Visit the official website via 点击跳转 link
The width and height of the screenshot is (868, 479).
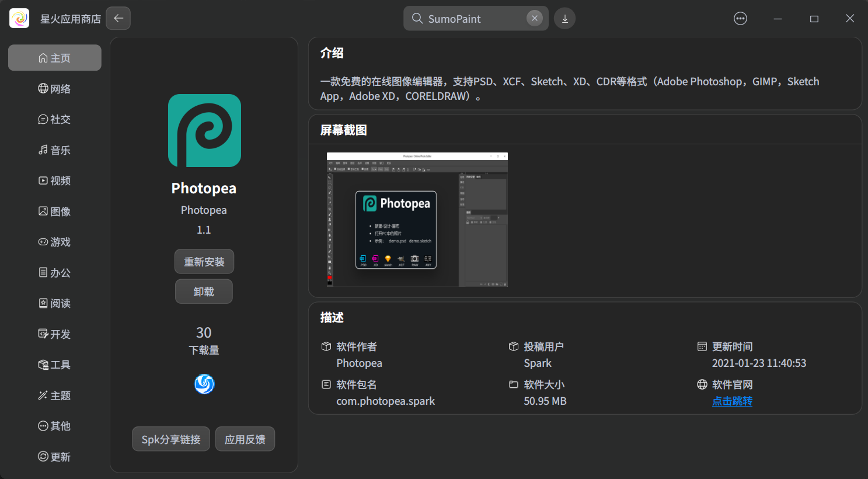(x=732, y=401)
